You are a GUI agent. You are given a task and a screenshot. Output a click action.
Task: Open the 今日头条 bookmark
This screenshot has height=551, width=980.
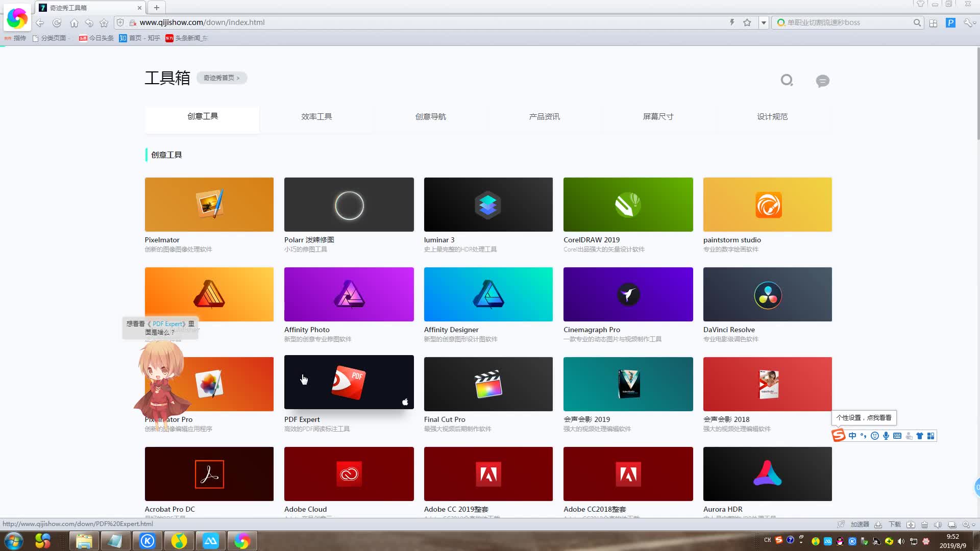[96, 38]
